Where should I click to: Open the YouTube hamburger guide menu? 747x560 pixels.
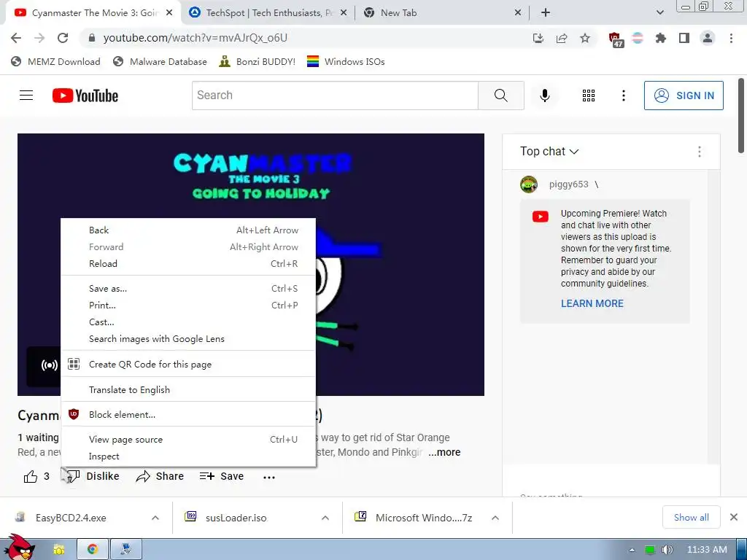26,96
